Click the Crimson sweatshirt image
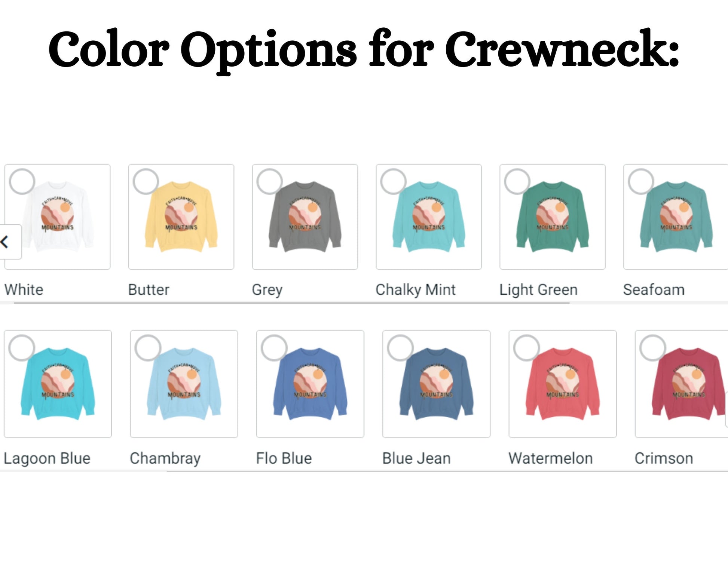This screenshot has width=728, height=562. point(682,384)
